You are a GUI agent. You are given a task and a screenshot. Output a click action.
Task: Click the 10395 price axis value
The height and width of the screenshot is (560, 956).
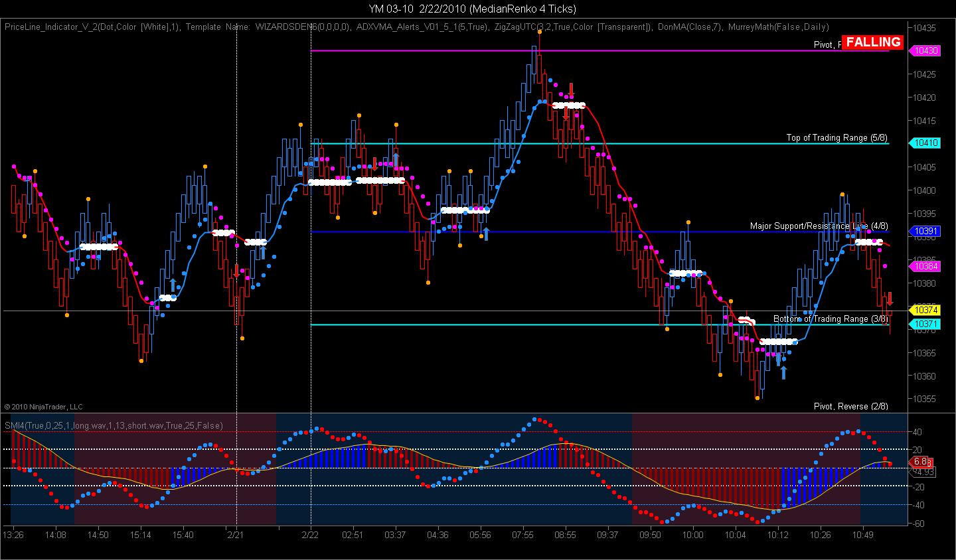pos(924,214)
